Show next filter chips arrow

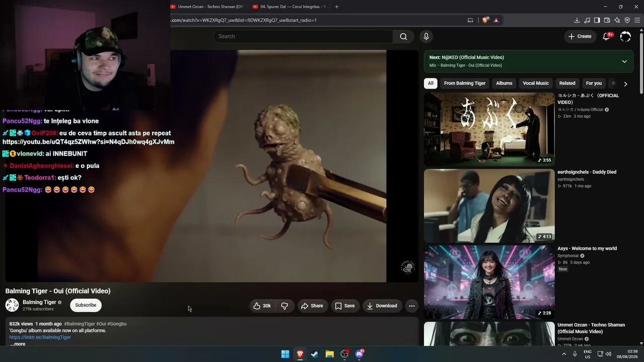pos(625,84)
